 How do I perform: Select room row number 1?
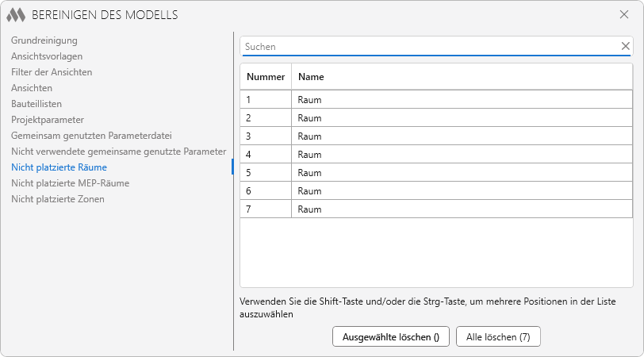pyautogui.click(x=436, y=100)
